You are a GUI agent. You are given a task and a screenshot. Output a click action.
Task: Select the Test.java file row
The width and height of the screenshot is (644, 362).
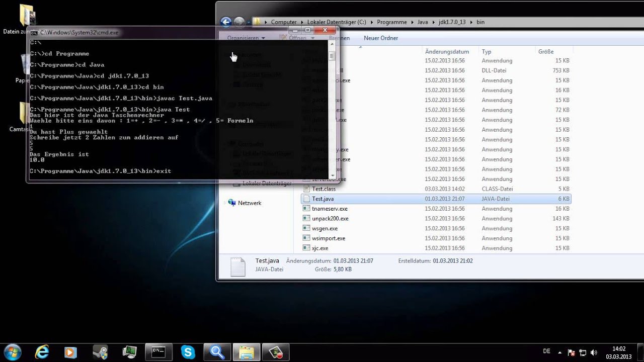(x=436, y=199)
